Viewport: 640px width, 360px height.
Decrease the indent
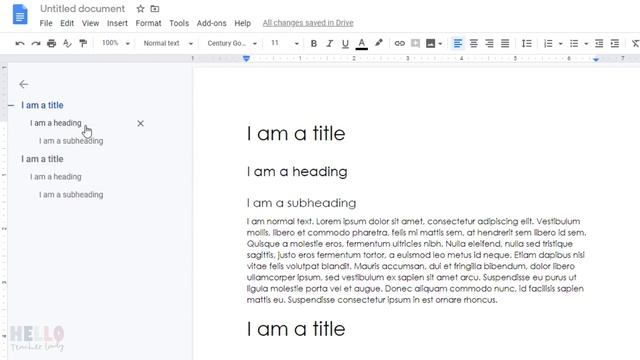[x=599, y=43]
